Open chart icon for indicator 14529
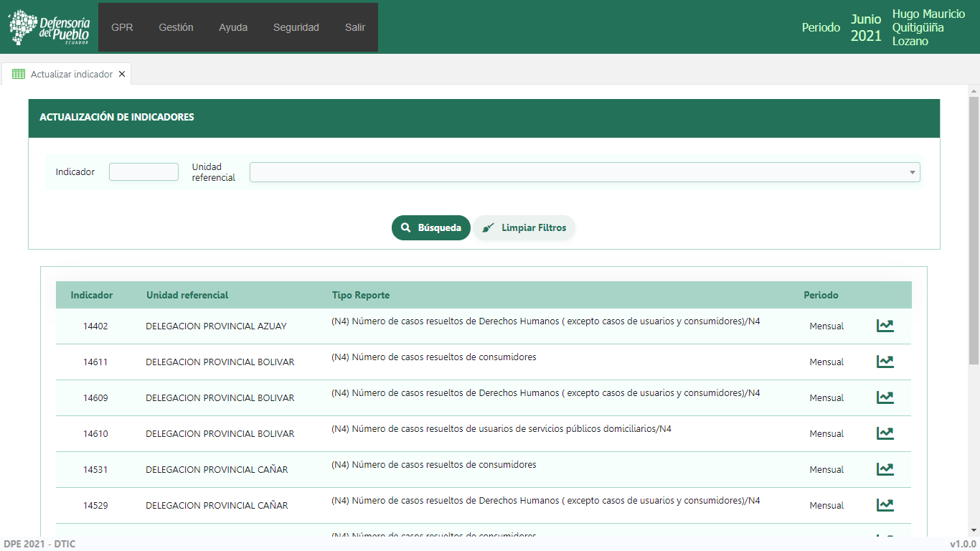Screen dimensions: 980x551 (885, 505)
